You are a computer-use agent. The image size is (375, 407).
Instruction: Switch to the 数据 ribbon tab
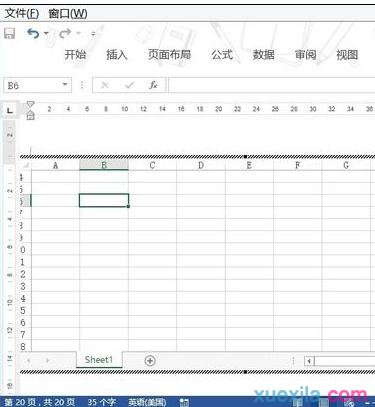click(264, 54)
